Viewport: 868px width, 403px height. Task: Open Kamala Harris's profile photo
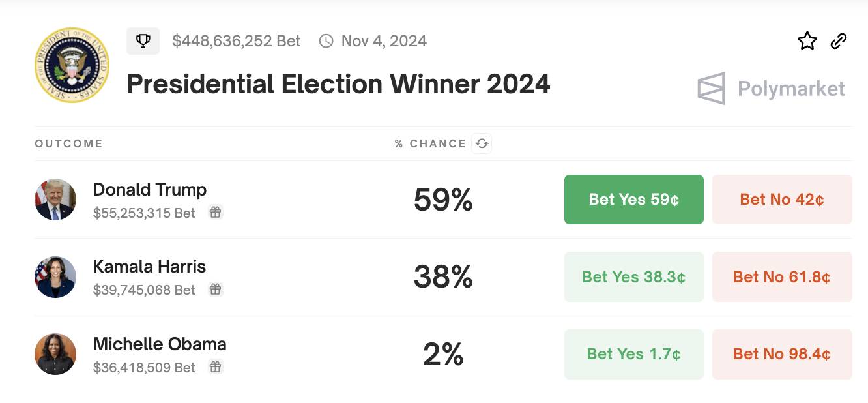click(55, 277)
